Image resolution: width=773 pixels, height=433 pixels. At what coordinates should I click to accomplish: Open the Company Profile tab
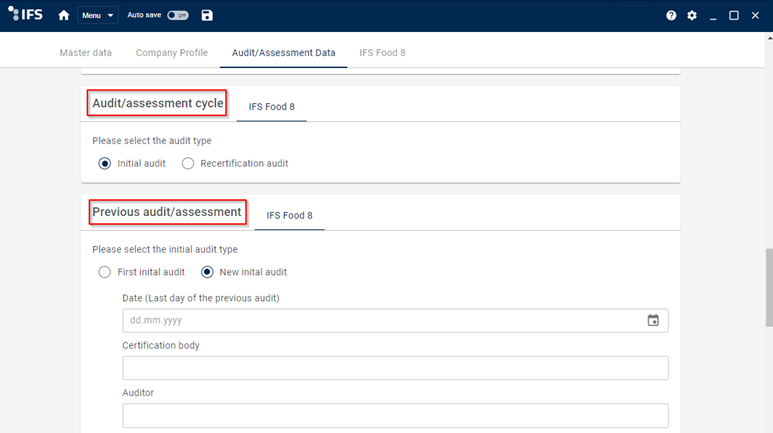(172, 53)
